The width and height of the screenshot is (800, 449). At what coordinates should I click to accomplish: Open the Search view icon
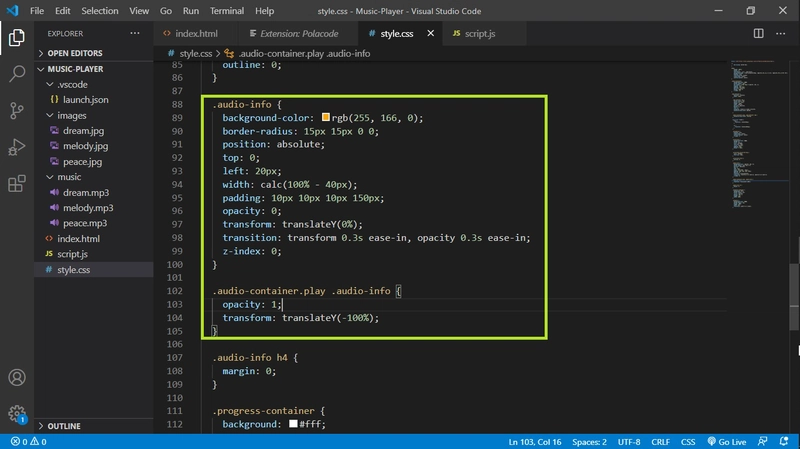click(16, 74)
